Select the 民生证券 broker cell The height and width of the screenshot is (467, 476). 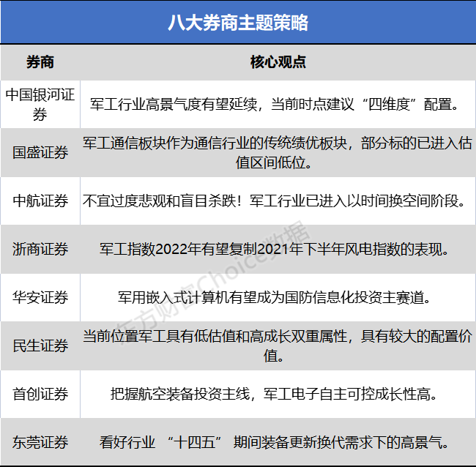click(40, 346)
